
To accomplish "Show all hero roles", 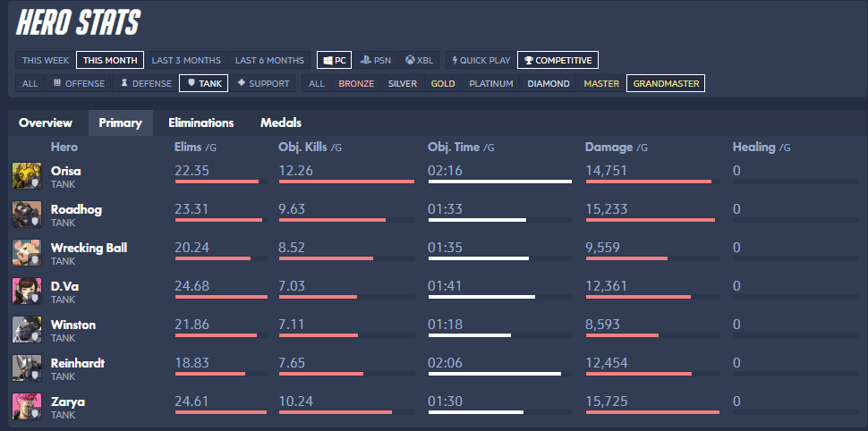I will (x=30, y=83).
